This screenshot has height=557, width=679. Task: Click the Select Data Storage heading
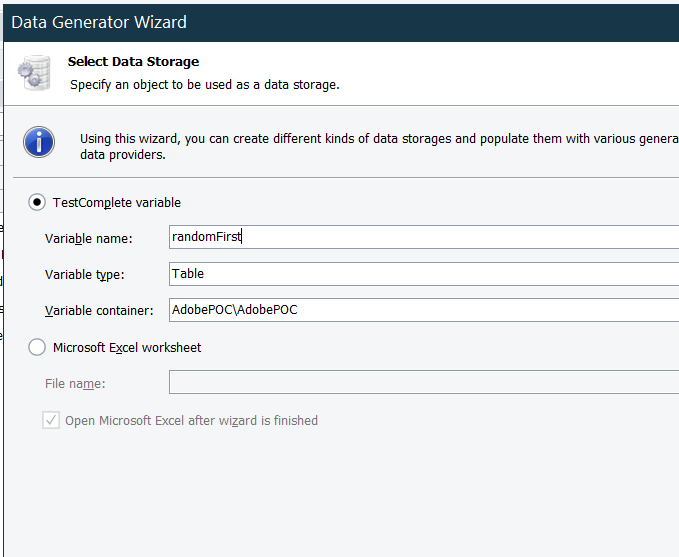tap(133, 62)
